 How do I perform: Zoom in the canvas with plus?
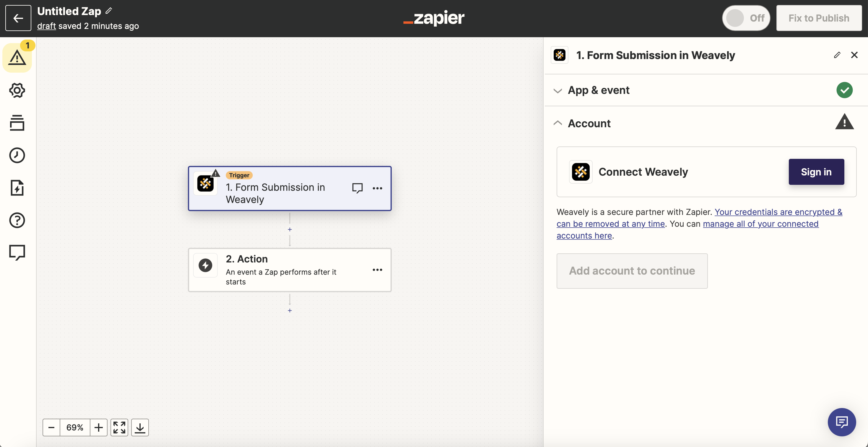coord(98,428)
